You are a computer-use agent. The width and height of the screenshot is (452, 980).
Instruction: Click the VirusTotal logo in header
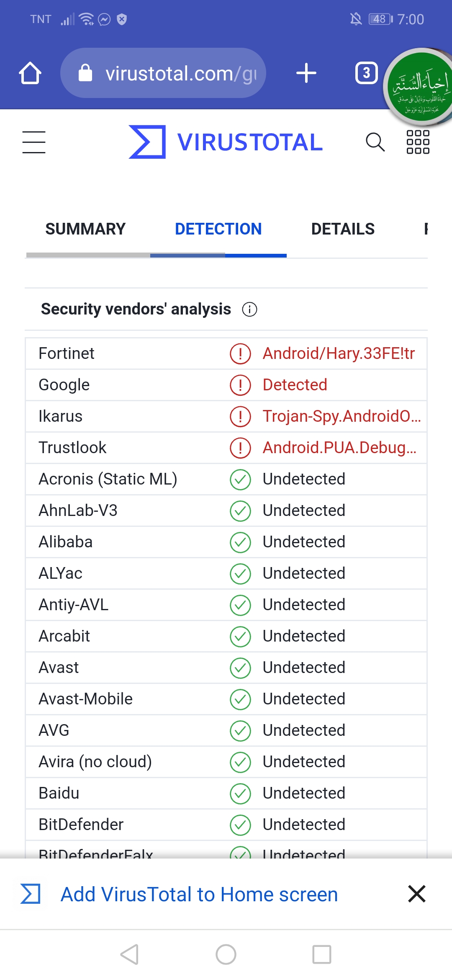coord(226,142)
